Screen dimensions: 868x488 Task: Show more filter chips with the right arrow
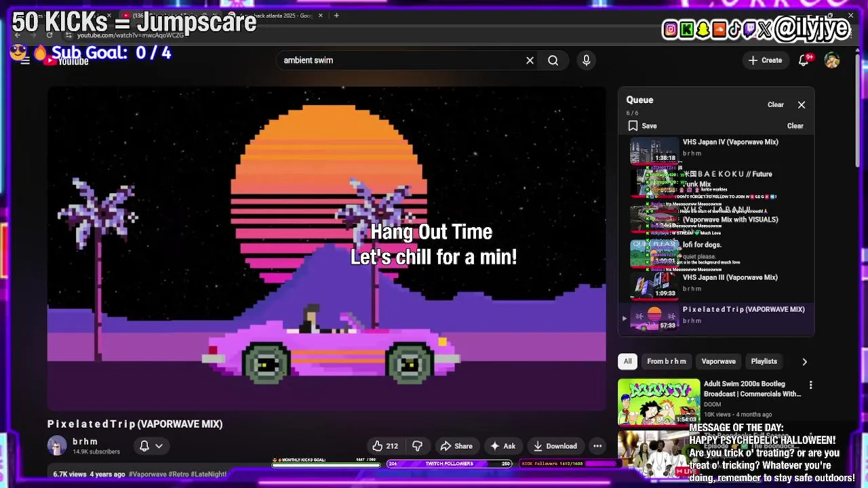click(x=804, y=362)
